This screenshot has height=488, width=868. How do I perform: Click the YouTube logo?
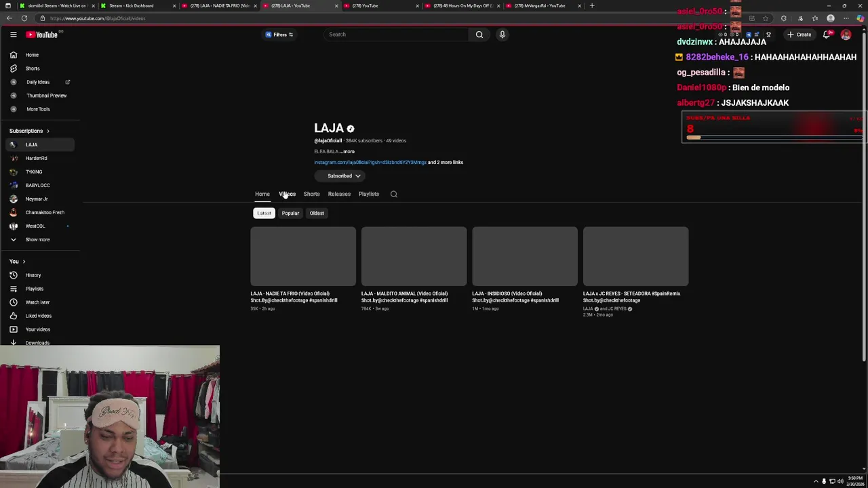42,35
